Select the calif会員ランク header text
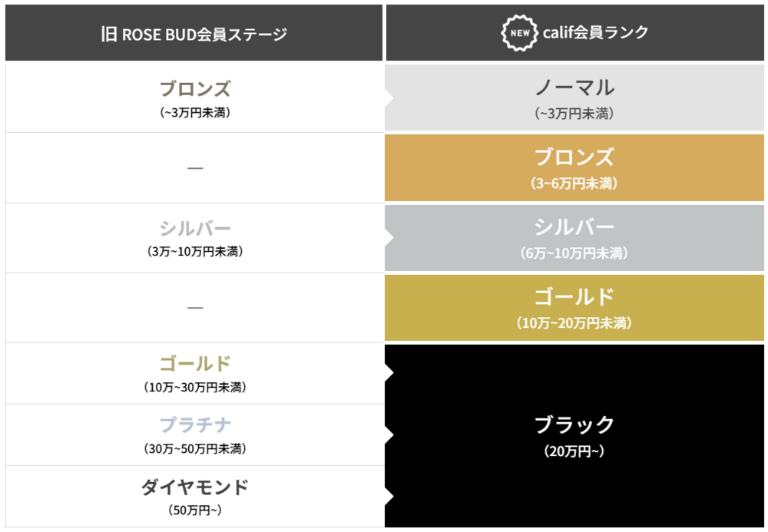 pyautogui.click(x=595, y=32)
